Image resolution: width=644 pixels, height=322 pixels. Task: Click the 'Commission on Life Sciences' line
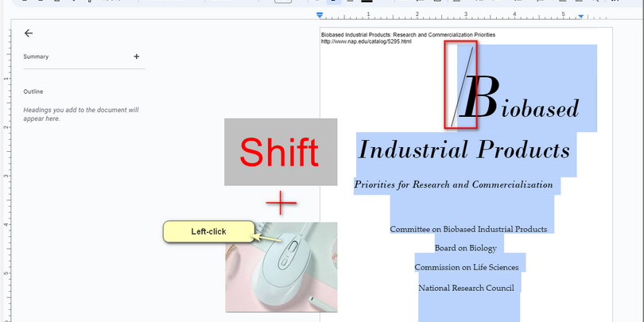click(467, 267)
